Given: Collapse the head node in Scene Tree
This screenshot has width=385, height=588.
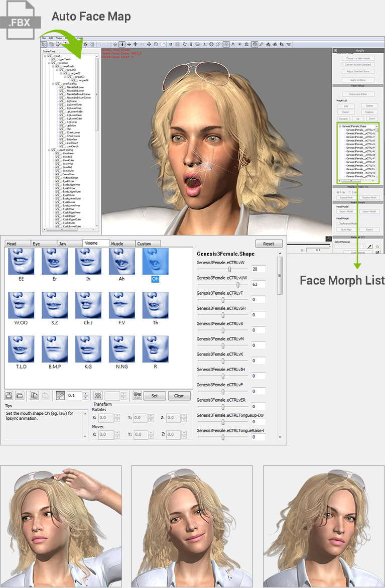Looking at the screenshot, I should coord(45,56).
